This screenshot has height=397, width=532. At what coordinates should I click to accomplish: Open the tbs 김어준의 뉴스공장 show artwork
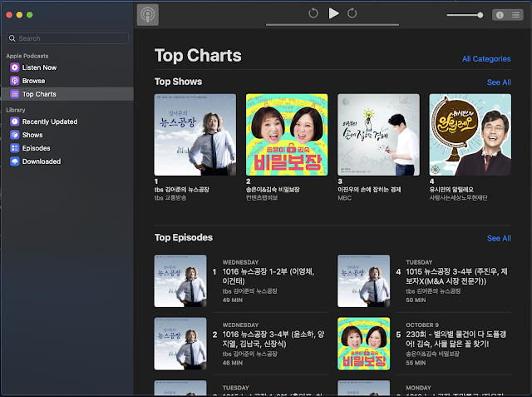pos(195,135)
